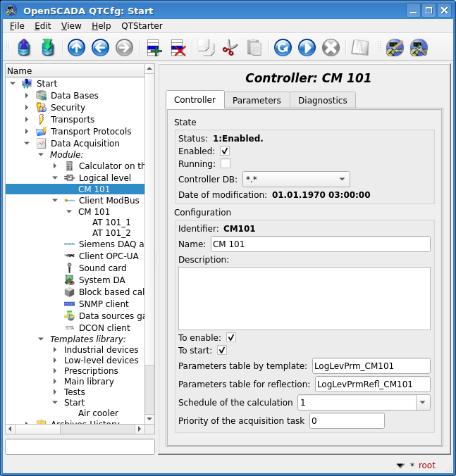Select the Transport Protocols folder icon

(41, 131)
